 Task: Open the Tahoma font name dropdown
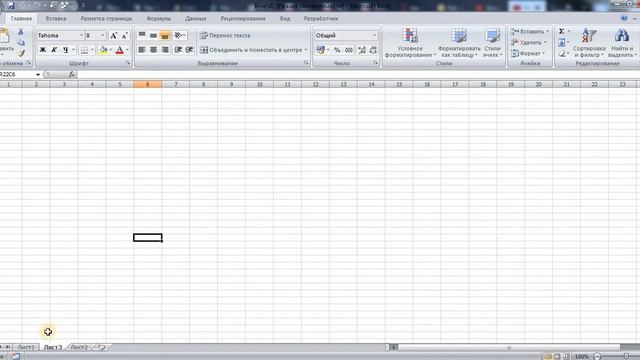click(81, 36)
